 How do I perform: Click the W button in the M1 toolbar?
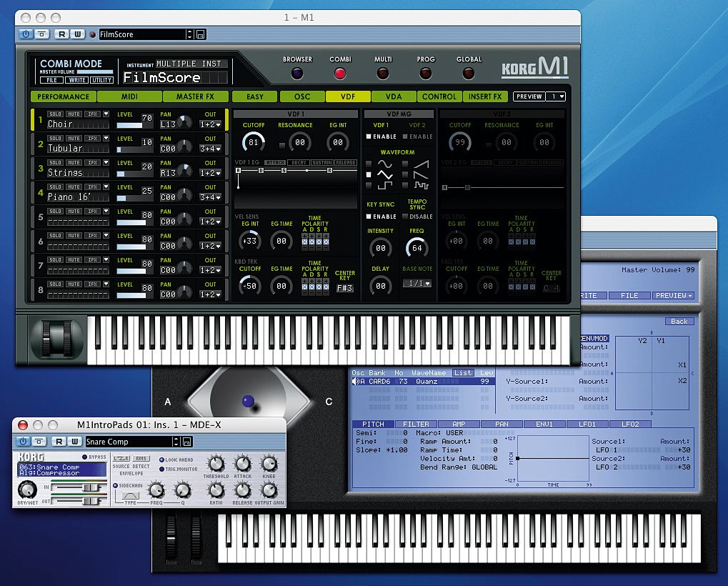pyautogui.click(x=78, y=34)
